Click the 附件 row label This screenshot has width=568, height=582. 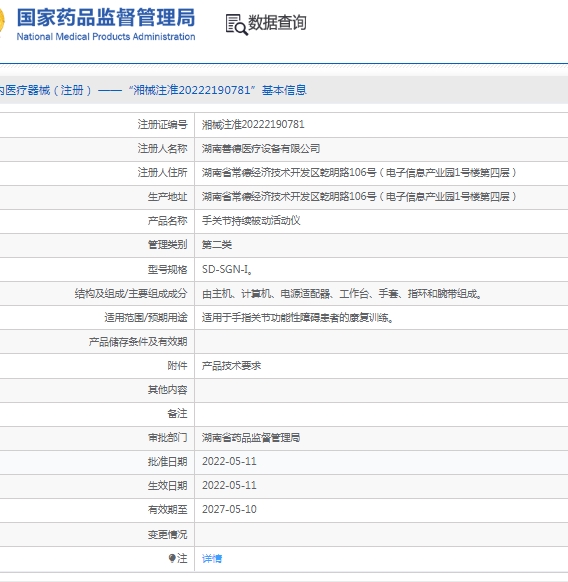pos(177,366)
